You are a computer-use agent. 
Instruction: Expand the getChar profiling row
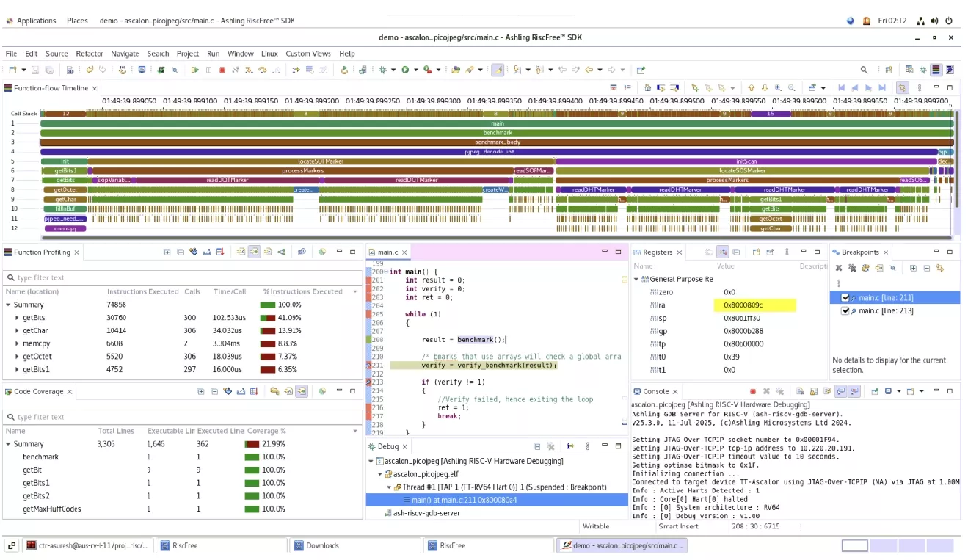17,331
